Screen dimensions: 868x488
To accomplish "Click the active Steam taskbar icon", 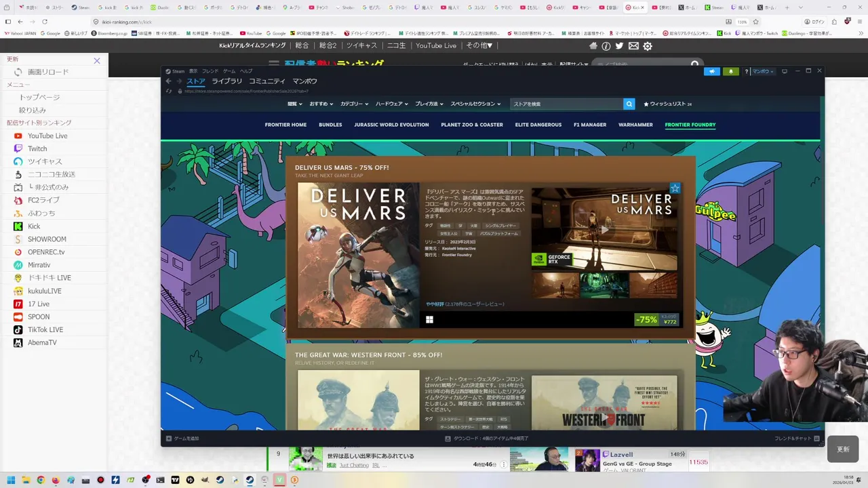I will point(250,480).
